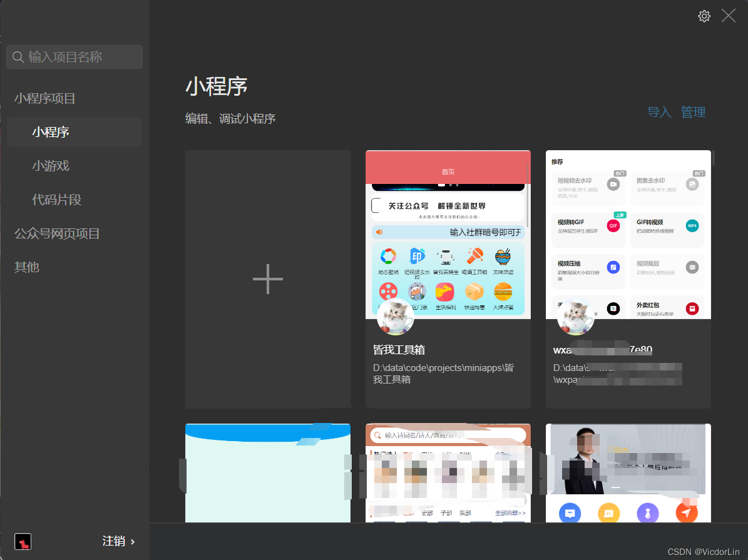Viewport: 748px width, 560px height.
Task: Click the pink GIF icon next to 视频转GIF
Action: 612,226
